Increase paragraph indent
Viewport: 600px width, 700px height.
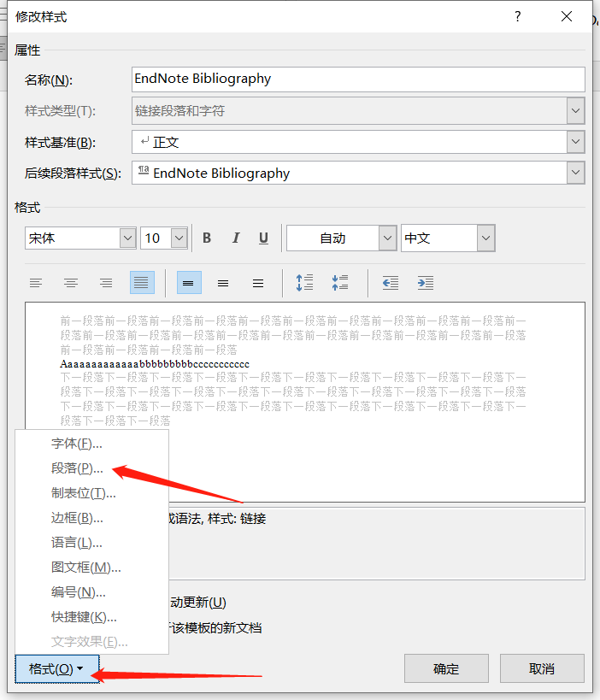[x=425, y=283]
